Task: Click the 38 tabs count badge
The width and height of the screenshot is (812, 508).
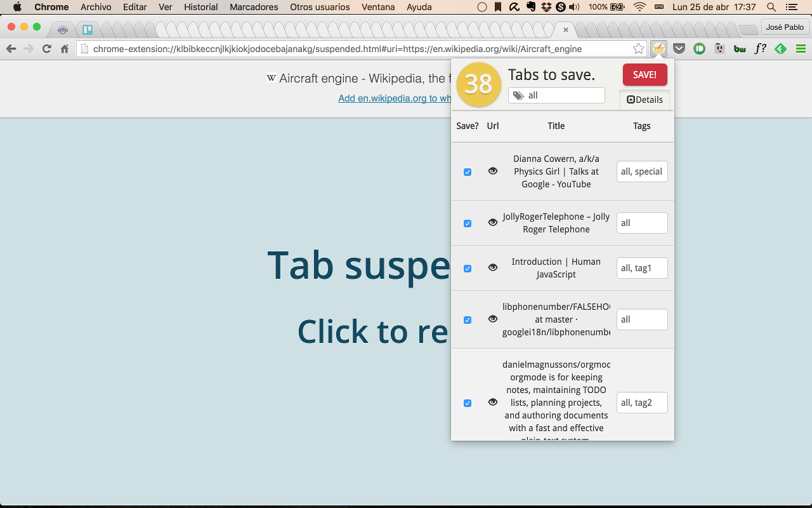Action: [478, 84]
